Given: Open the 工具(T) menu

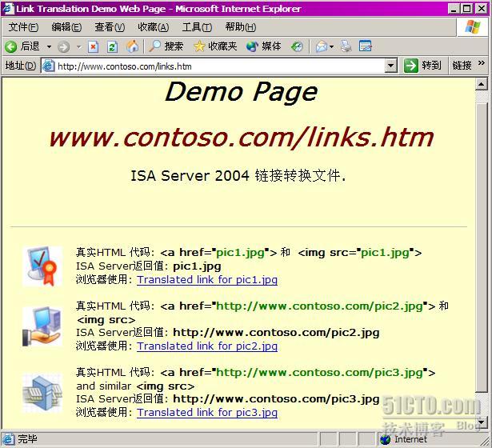Looking at the screenshot, I should (x=197, y=27).
